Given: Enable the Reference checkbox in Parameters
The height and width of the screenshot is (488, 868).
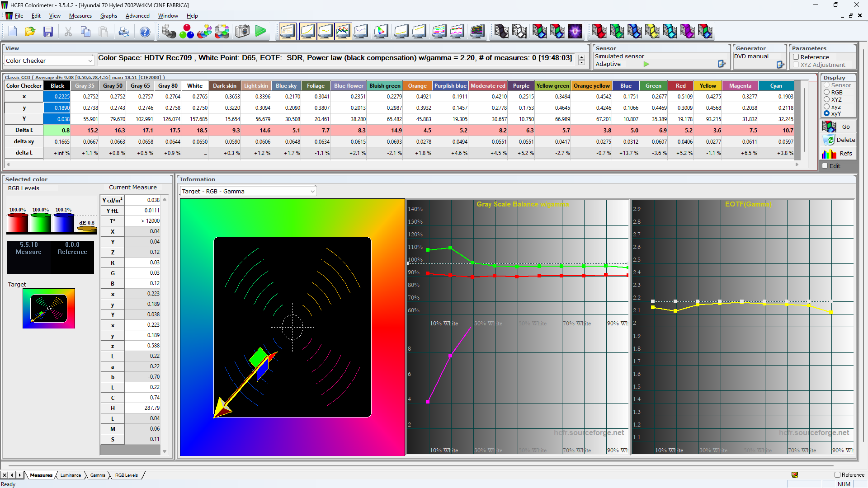Looking at the screenshot, I should click(797, 57).
